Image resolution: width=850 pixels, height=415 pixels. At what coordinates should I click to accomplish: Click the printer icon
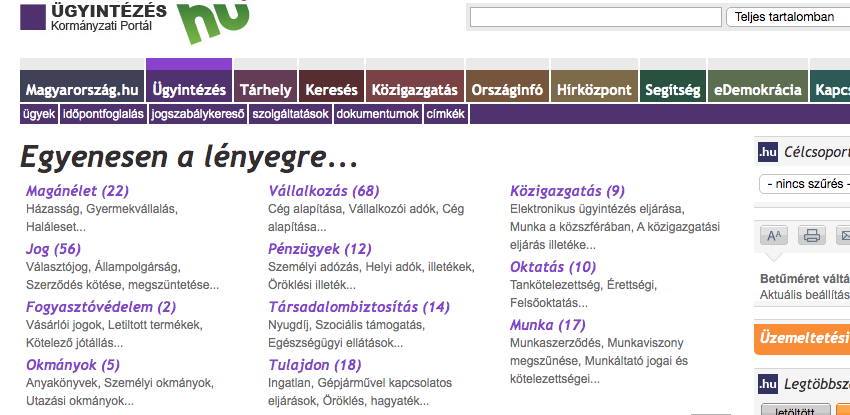click(812, 235)
